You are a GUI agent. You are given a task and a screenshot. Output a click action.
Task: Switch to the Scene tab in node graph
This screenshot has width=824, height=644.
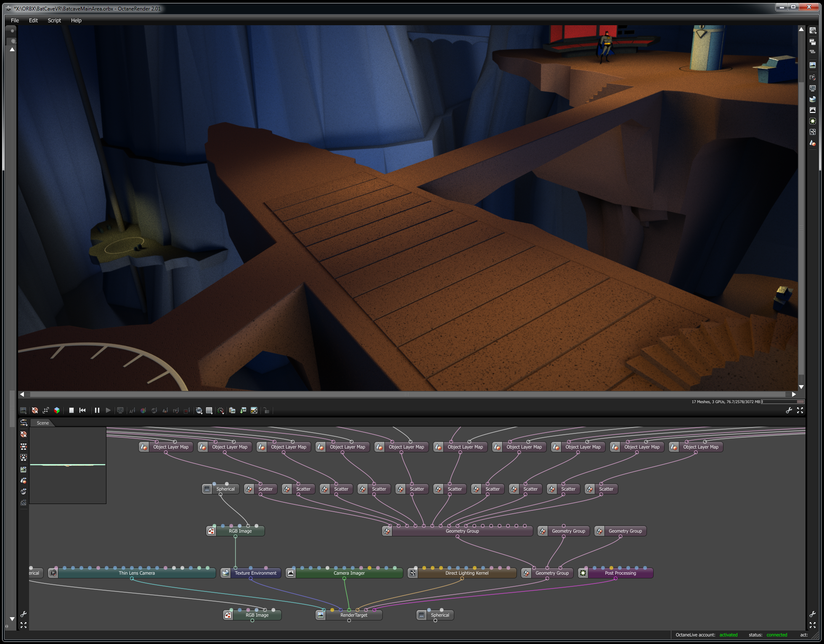42,423
